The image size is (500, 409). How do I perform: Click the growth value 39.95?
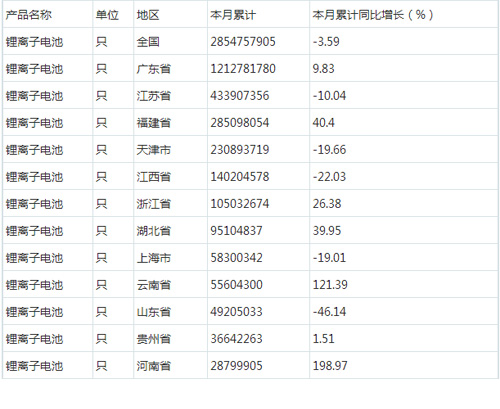click(x=327, y=231)
